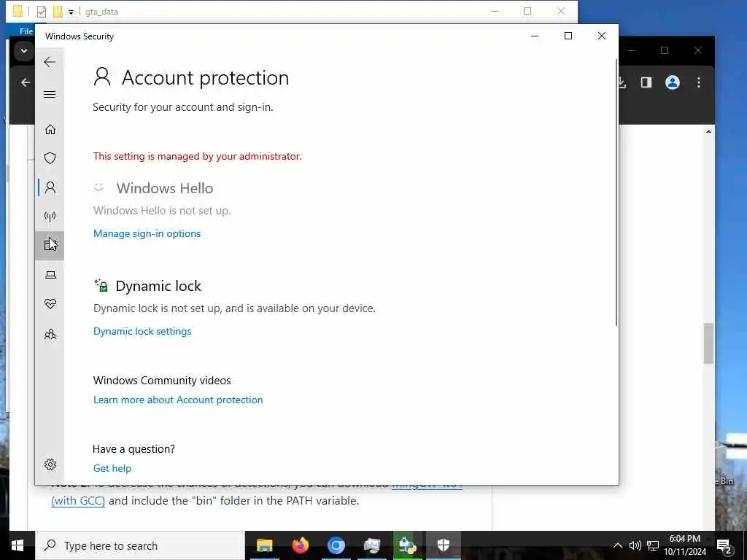Expand the browser tab search chevron
The height and width of the screenshot is (560, 747).
pyautogui.click(x=24, y=50)
